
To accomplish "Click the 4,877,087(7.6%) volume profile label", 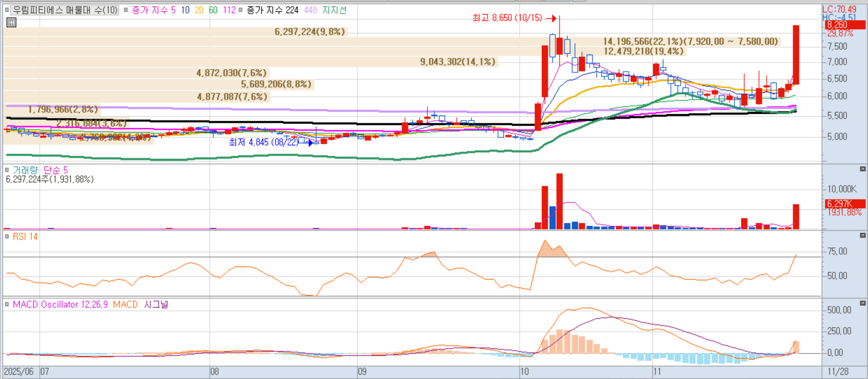I will 232,96.
